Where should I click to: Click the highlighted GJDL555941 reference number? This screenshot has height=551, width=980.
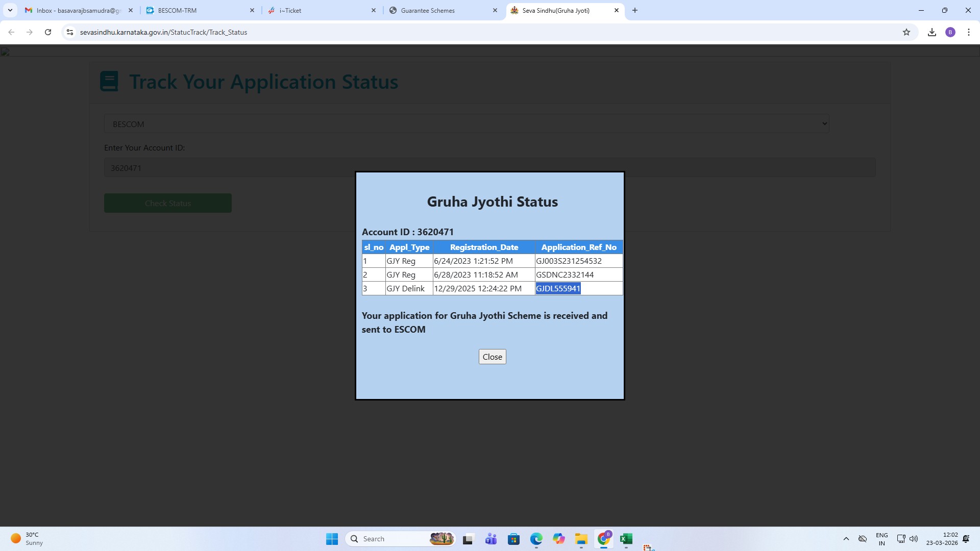558,288
